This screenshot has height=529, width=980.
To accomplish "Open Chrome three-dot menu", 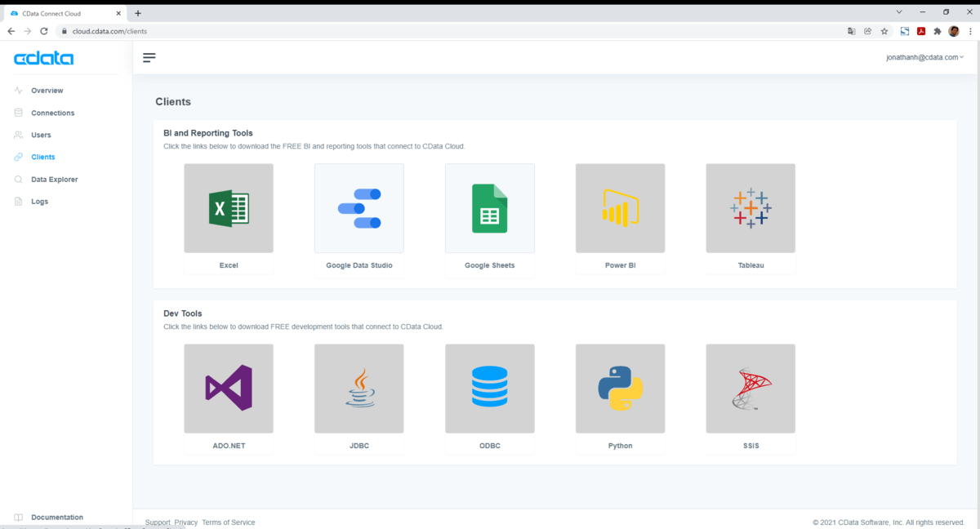I will pos(969,31).
